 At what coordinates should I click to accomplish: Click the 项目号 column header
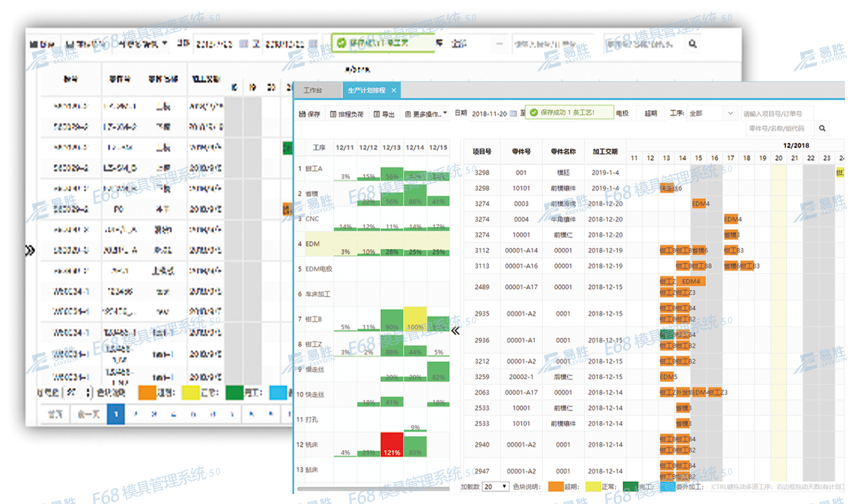point(482,152)
